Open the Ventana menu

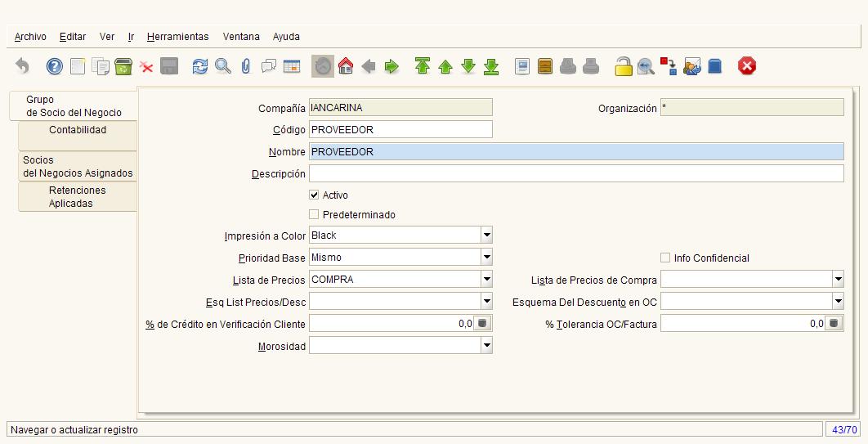(241, 37)
